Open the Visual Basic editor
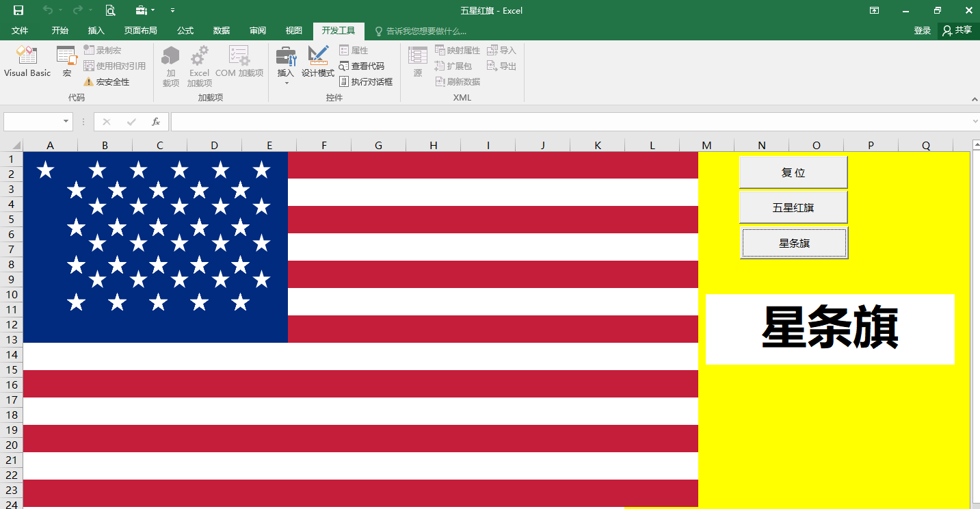The image size is (980, 509). pos(27,62)
